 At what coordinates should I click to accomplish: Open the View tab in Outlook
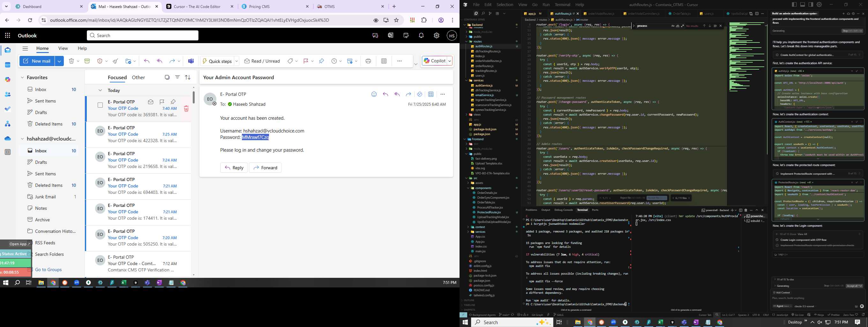pos(63,48)
